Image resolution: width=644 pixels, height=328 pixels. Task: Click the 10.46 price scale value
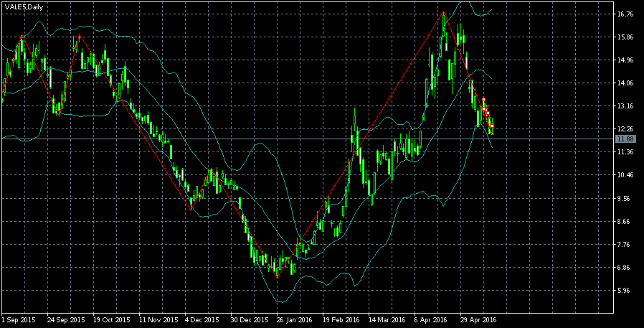tap(625, 175)
